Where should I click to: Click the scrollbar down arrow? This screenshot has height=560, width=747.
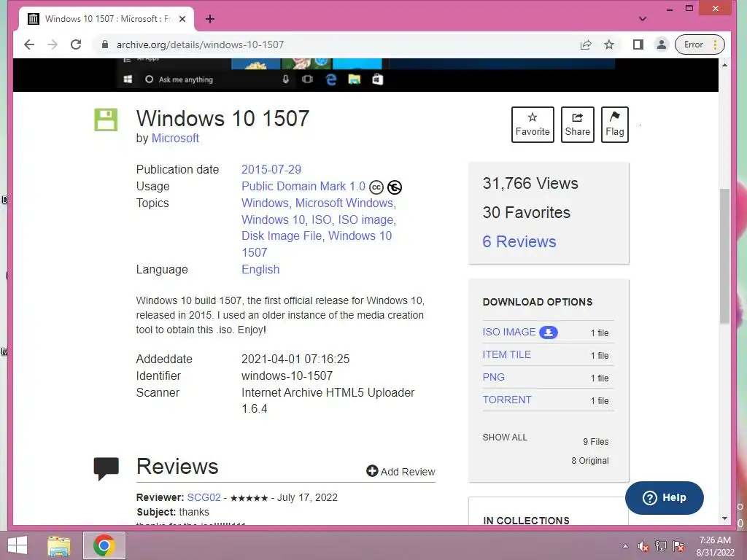click(x=724, y=518)
